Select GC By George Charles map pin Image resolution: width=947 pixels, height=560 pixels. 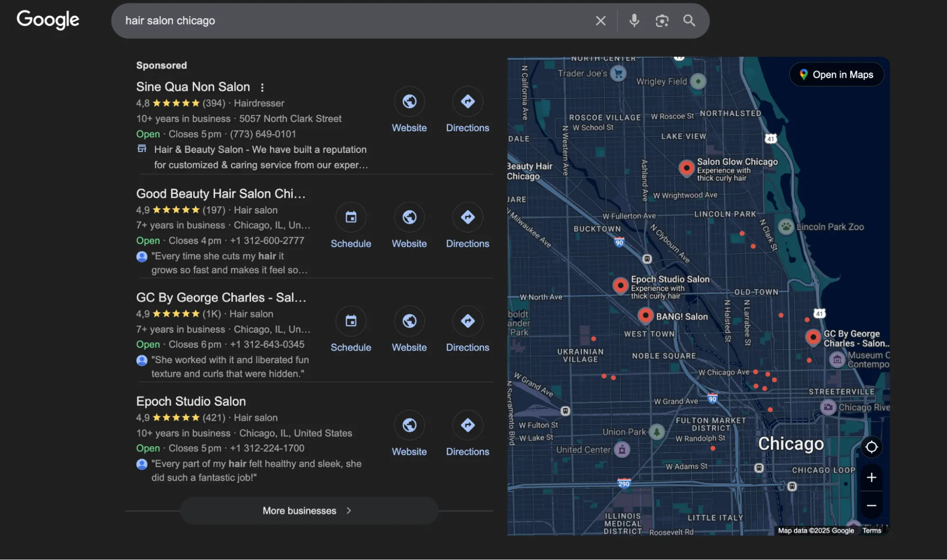tap(813, 338)
